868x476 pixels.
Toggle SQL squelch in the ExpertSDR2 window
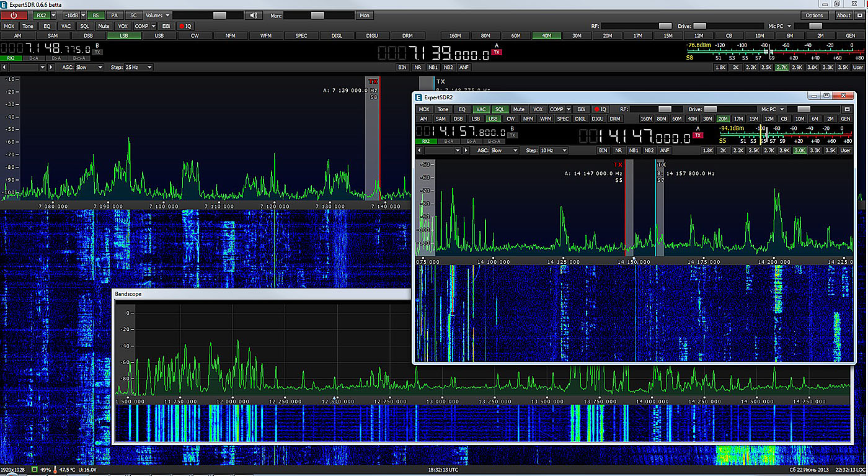tap(500, 109)
